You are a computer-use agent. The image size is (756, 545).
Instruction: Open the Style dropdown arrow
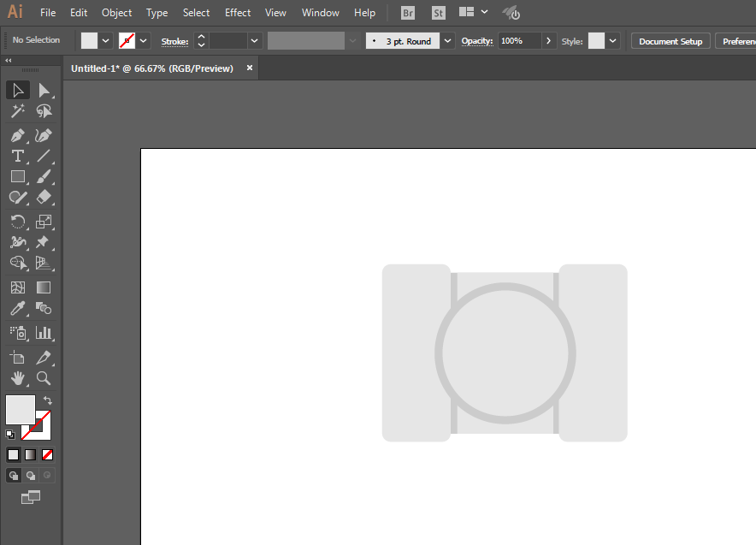tap(613, 41)
